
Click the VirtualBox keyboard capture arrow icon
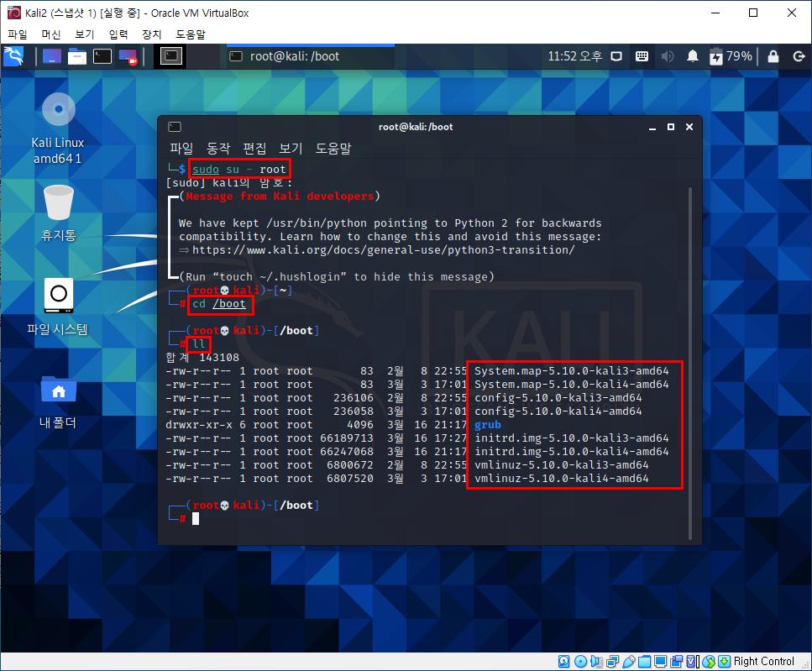point(725,661)
